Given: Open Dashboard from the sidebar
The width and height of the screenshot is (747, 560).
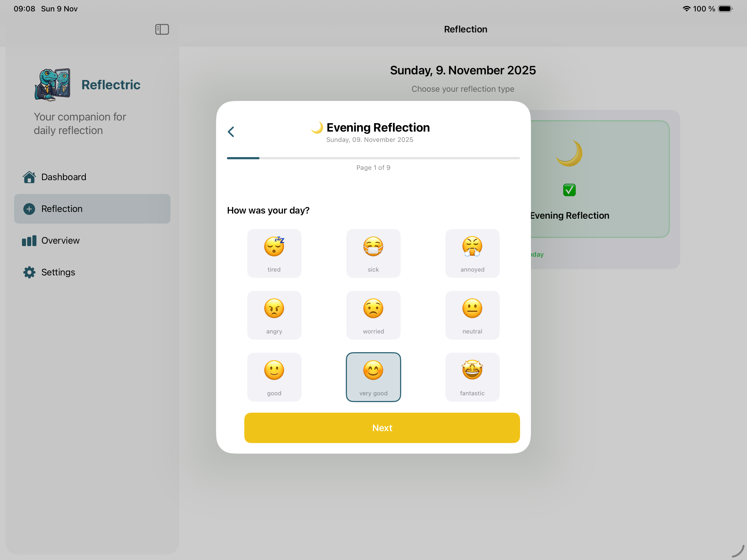Looking at the screenshot, I should (92, 177).
